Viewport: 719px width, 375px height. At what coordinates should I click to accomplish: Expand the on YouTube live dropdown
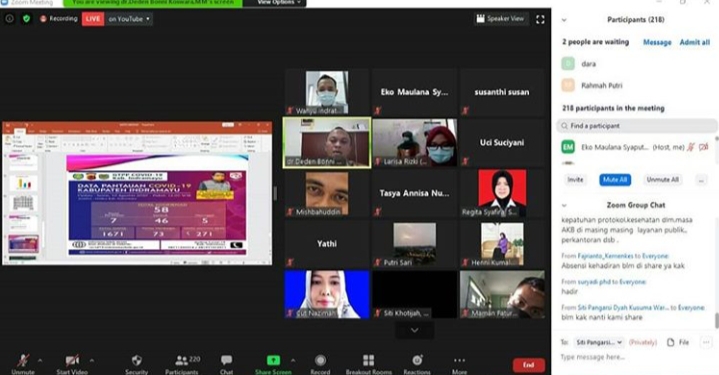[x=129, y=19]
